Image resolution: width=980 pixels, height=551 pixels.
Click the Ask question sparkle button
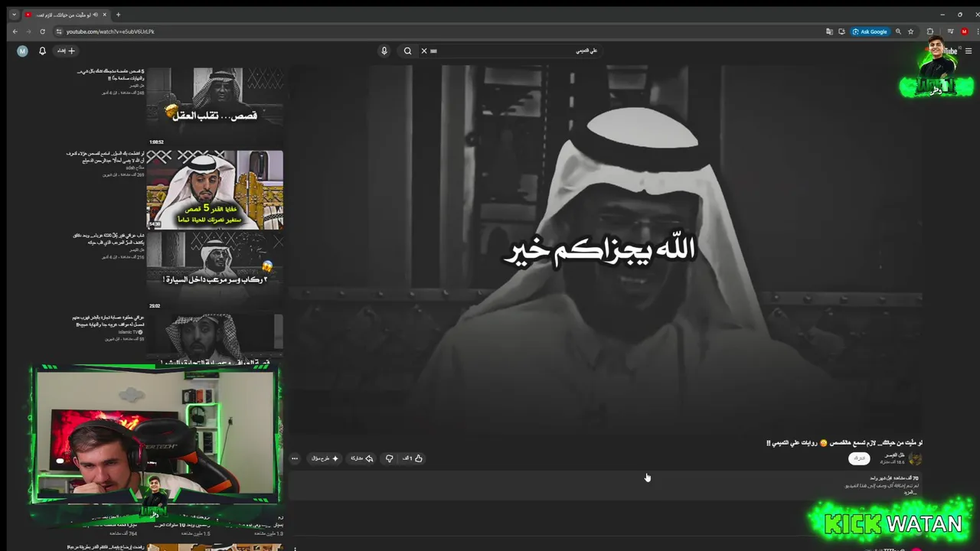pyautogui.click(x=325, y=458)
